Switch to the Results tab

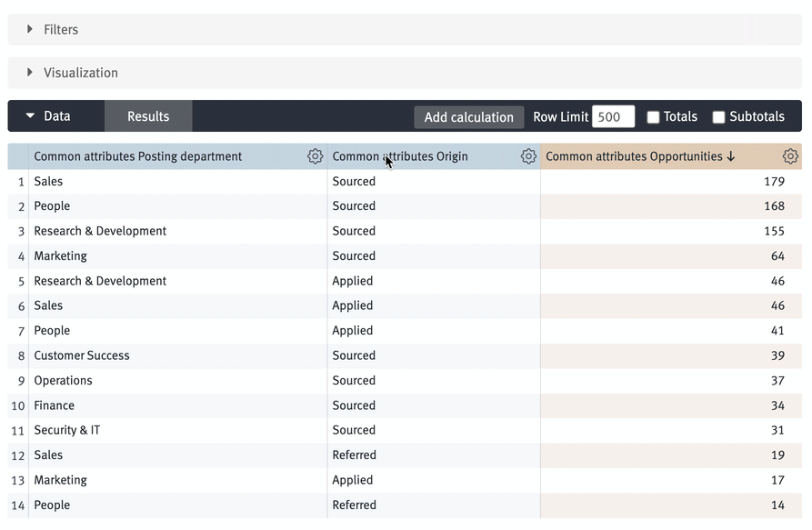point(147,115)
